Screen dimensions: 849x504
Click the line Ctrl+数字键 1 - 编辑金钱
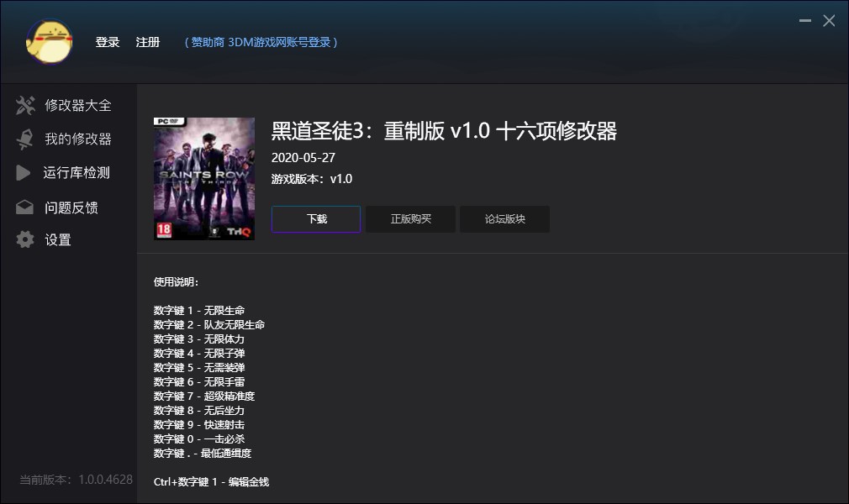211,482
